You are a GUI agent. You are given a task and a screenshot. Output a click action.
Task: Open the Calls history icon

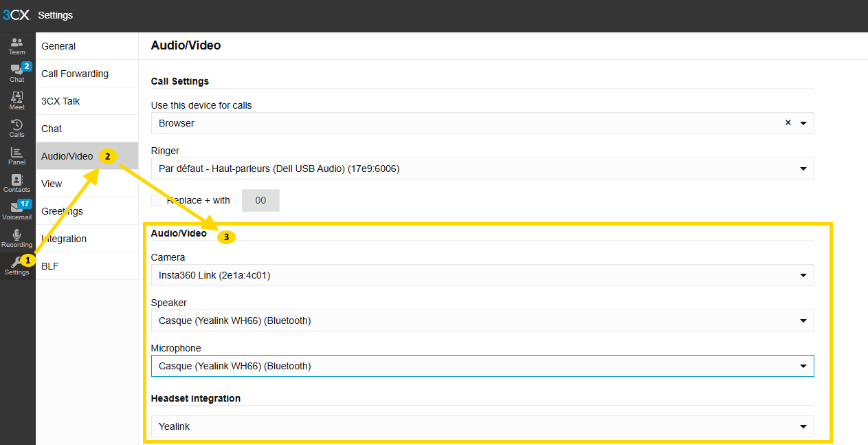pos(17,129)
